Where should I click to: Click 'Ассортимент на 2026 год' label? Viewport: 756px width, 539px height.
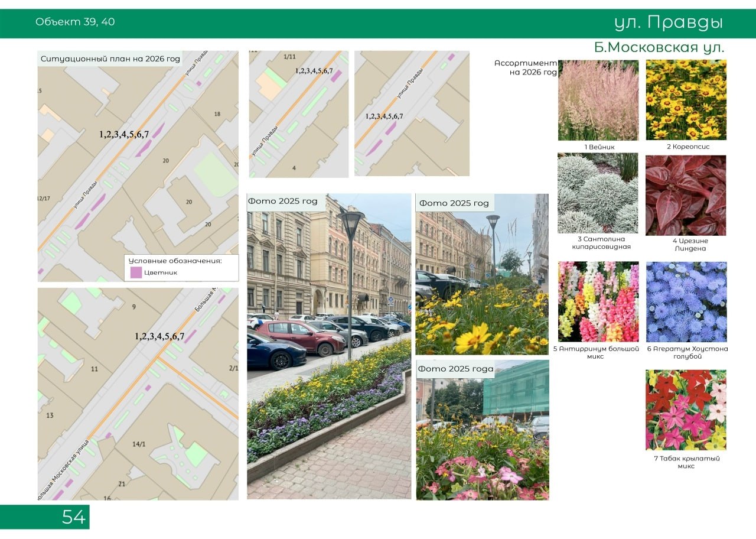tap(526, 67)
